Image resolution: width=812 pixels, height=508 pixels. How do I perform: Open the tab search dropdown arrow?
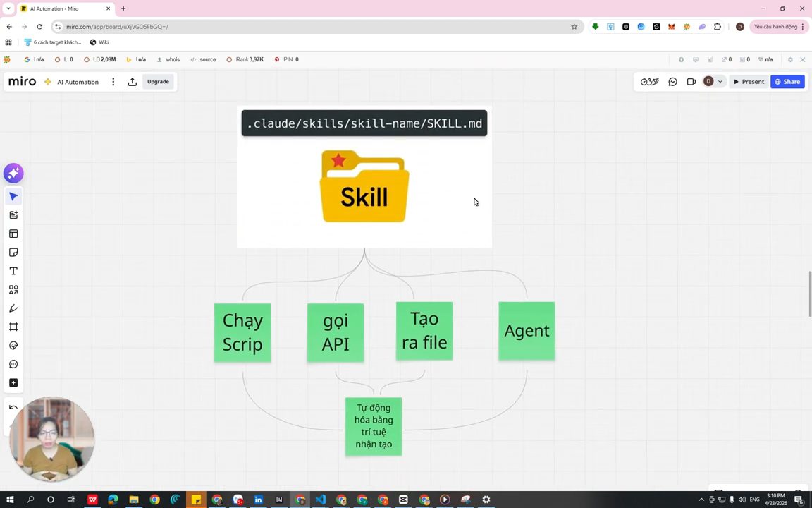coord(8,8)
